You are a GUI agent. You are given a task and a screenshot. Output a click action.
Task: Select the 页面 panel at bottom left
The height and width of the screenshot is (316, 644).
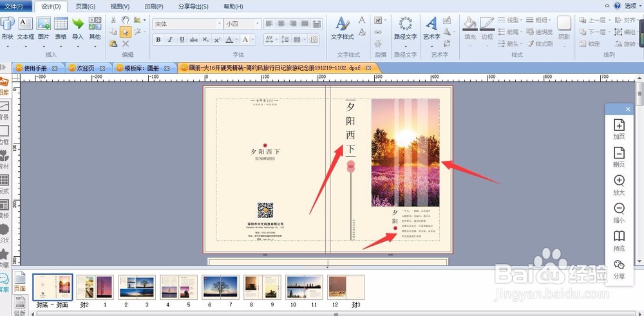pyautogui.click(x=20, y=283)
